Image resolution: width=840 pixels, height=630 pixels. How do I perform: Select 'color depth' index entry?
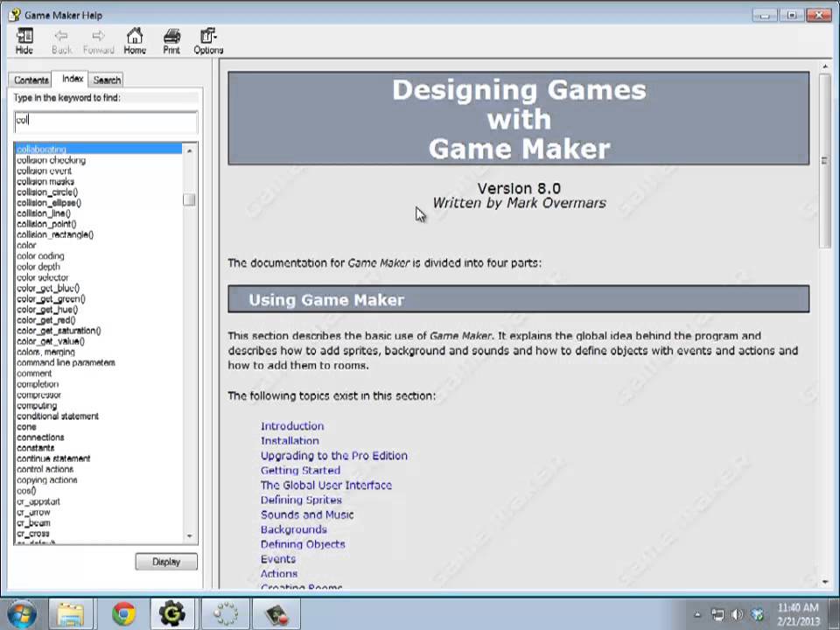(x=38, y=267)
